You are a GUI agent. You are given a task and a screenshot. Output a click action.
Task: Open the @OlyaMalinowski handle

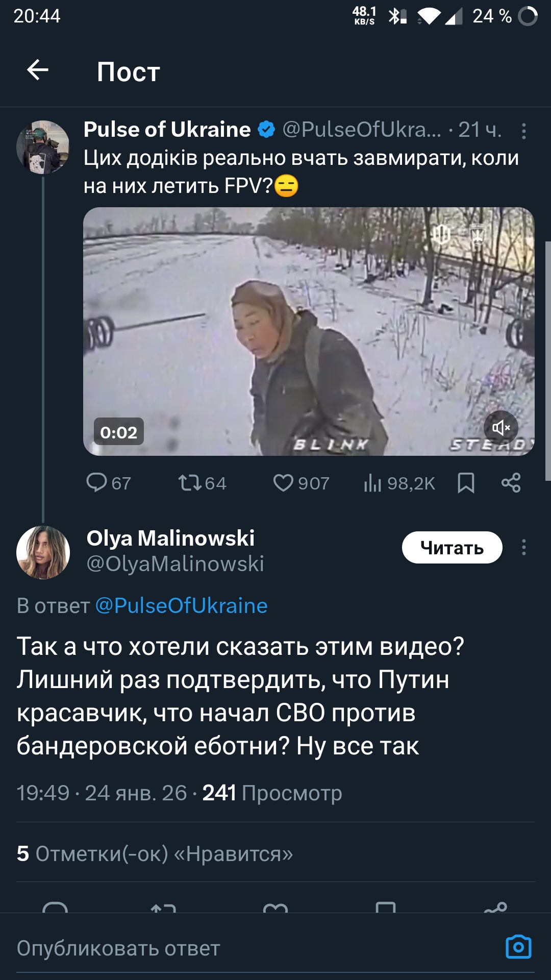coord(175,564)
